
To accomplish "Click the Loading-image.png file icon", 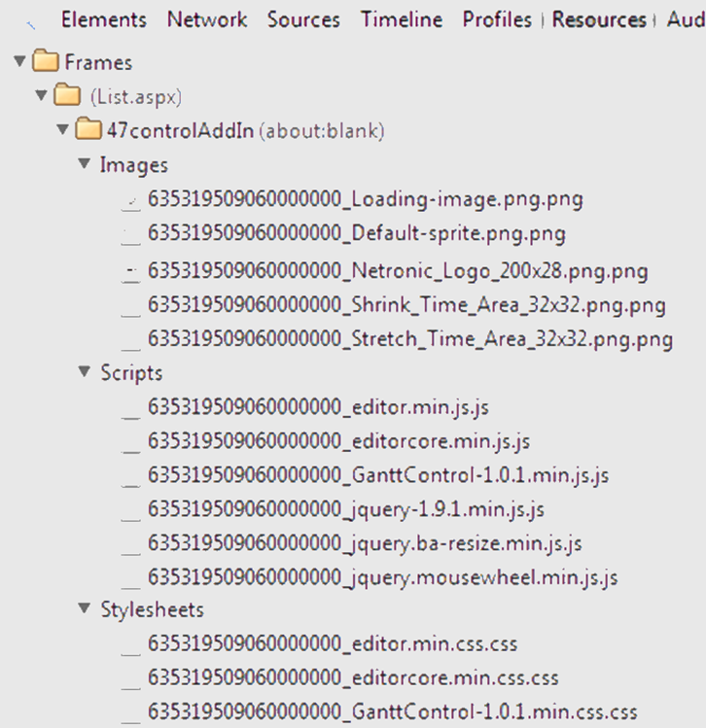I will pos(130,200).
